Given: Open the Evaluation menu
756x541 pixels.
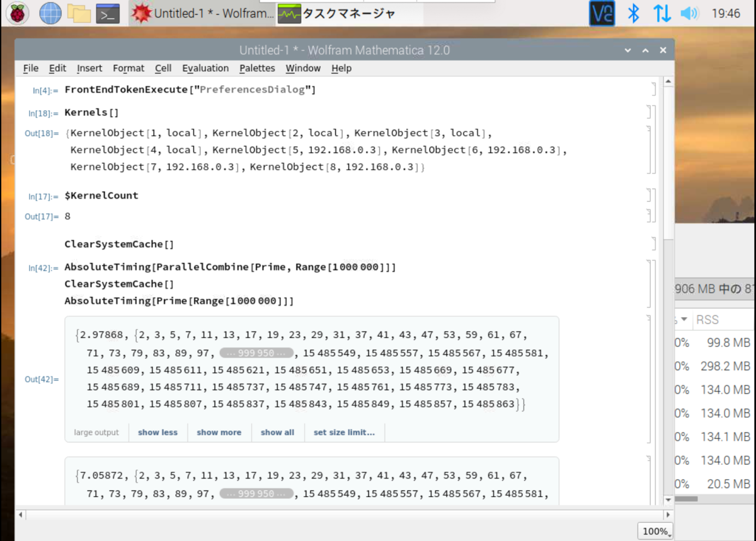Looking at the screenshot, I should coord(205,68).
